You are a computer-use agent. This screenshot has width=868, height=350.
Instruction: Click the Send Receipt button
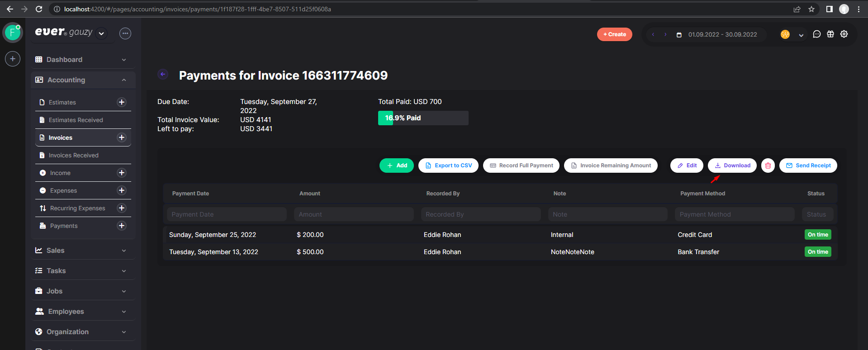tap(808, 166)
